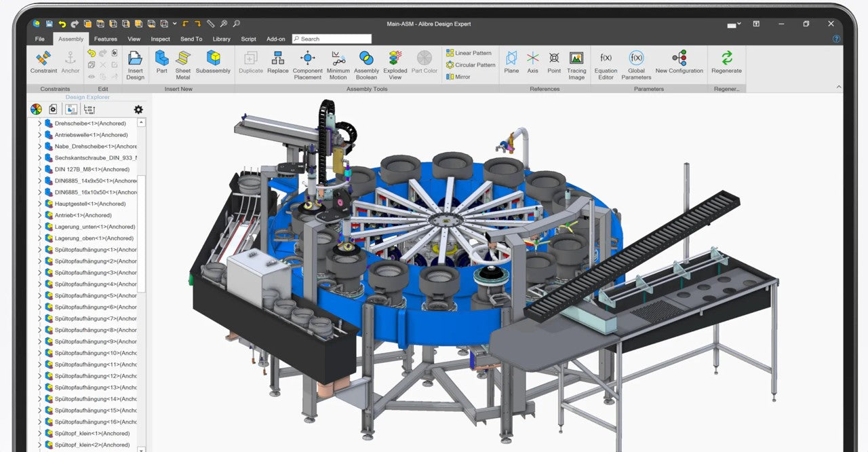Click the Insert Design icon
The image size is (868, 452).
click(135, 64)
